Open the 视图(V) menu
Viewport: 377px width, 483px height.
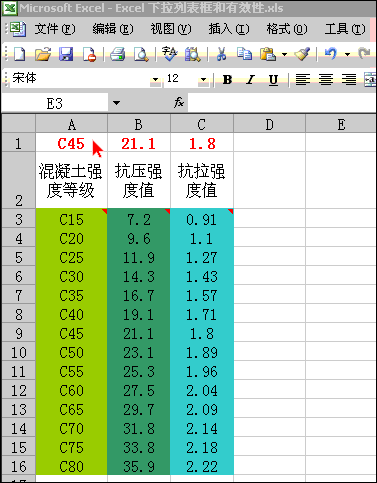pyautogui.click(x=171, y=29)
